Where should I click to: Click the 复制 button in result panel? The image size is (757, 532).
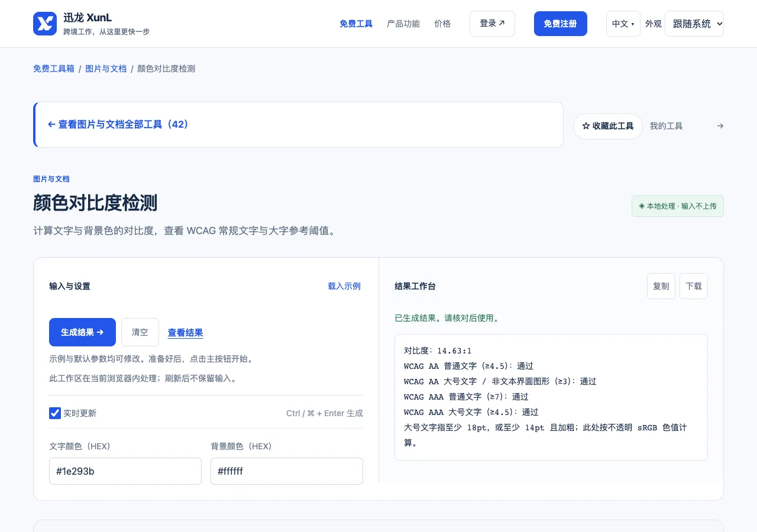coord(661,286)
